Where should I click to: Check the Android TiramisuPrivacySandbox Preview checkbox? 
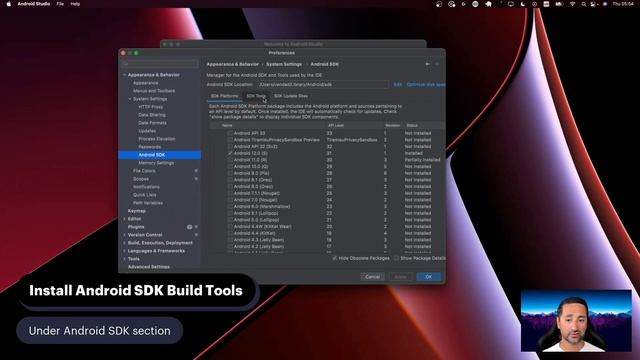click(x=230, y=140)
